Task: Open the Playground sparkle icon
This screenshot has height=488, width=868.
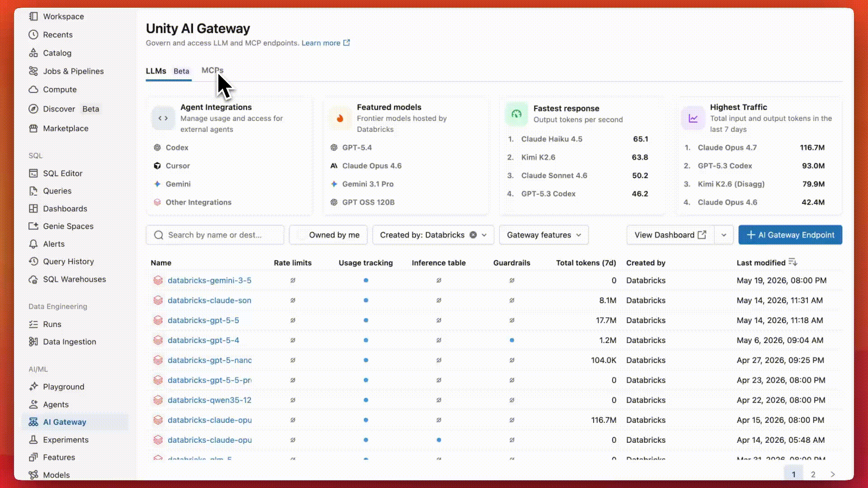Action: (x=33, y=387)
